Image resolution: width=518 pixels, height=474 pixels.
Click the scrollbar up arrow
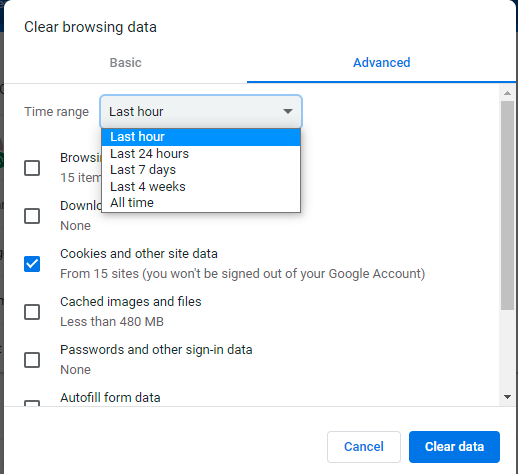pyautogui.click(x=507, y=93)
